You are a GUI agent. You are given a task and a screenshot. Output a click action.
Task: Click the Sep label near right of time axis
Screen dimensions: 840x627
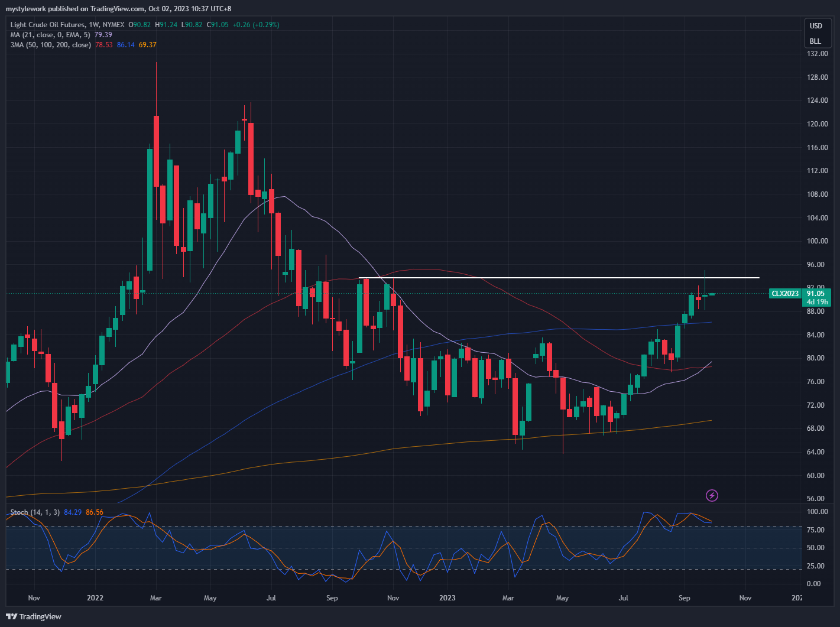(x=684, y=598)
